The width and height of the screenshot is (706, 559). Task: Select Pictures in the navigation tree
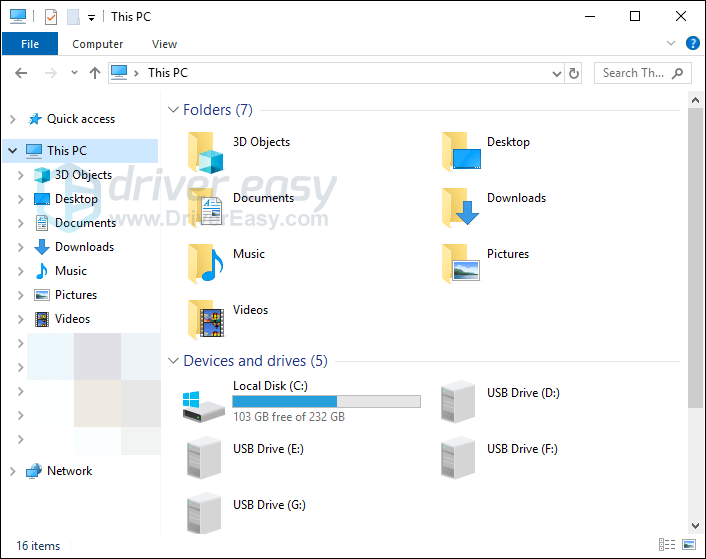pyautogui.click(x=75, y=295)
